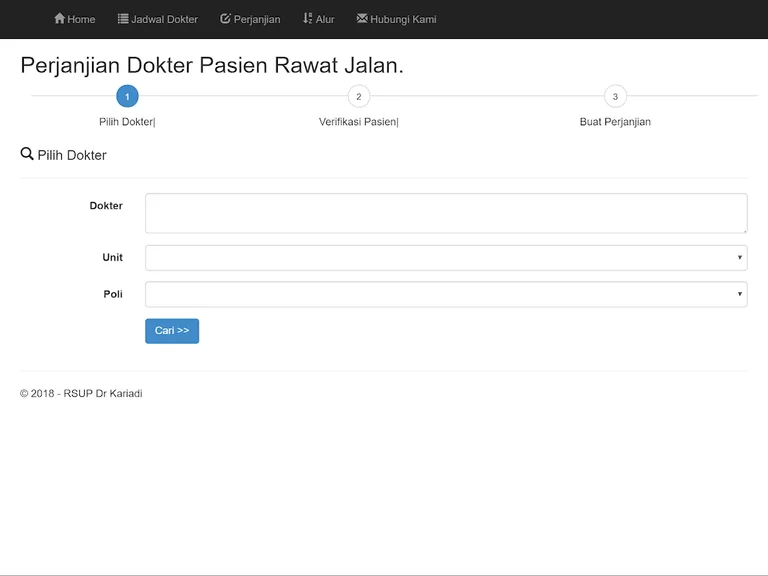Click the © 2018 - RSUP Dr Kariadi footer
Image resolution: width=768 pixels, height=576 pixels.
[81, 393]
